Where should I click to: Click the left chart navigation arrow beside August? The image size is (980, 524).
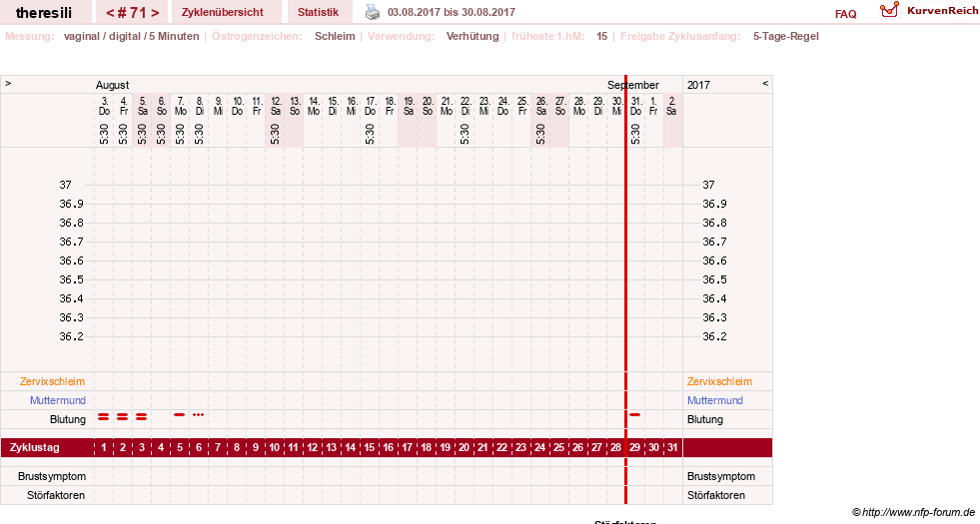click(x=8, y=83)
